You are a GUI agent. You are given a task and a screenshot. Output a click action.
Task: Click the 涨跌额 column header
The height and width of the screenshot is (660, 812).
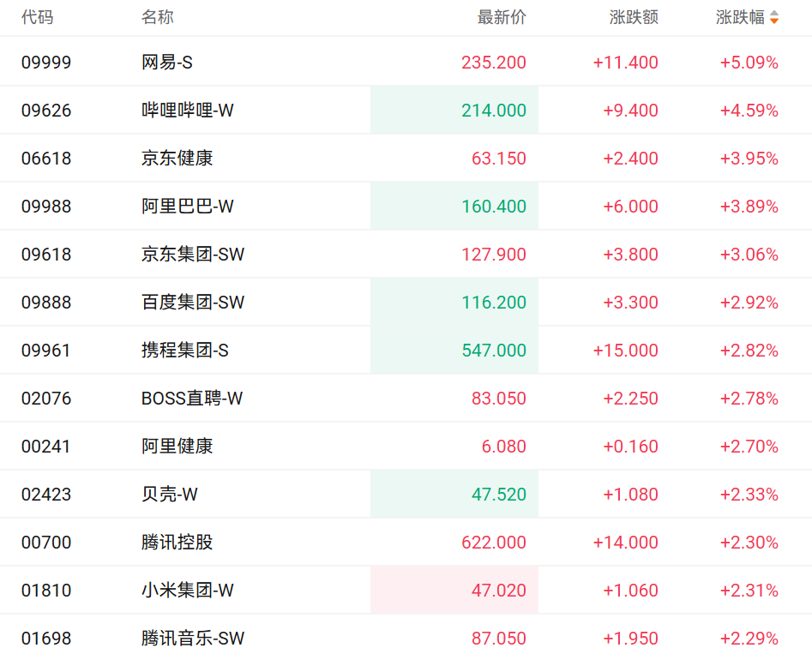click(634, 17)
